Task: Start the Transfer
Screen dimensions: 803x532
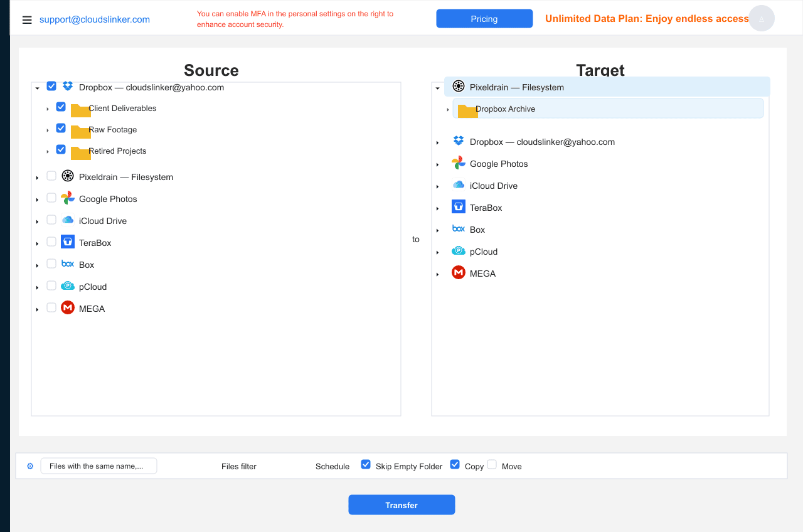Action: [x=401, y=505]
